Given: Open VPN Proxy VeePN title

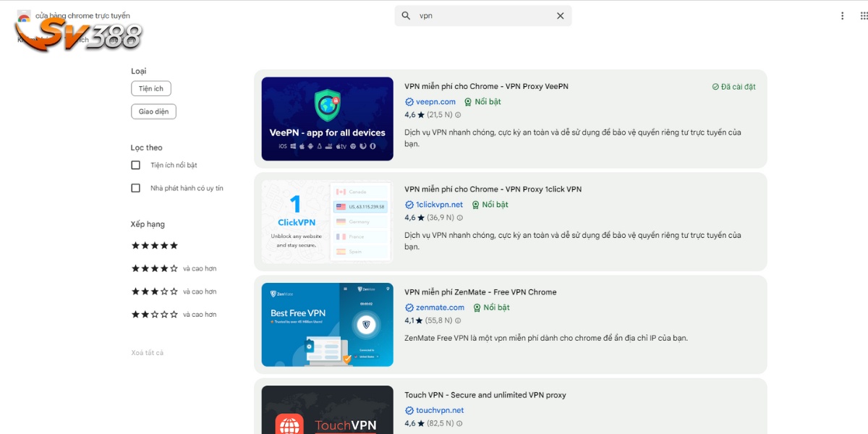Looking at the screenshot, I should (x=486, y=86).
